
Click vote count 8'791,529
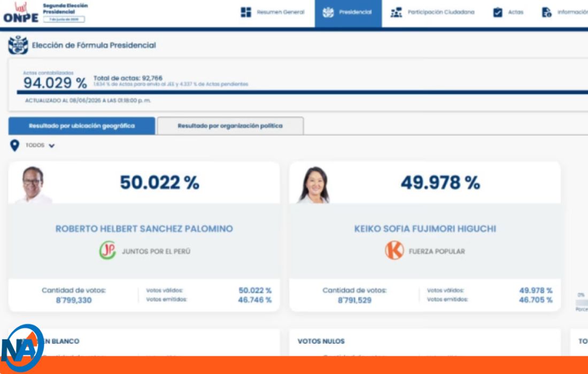click(355, 300)
